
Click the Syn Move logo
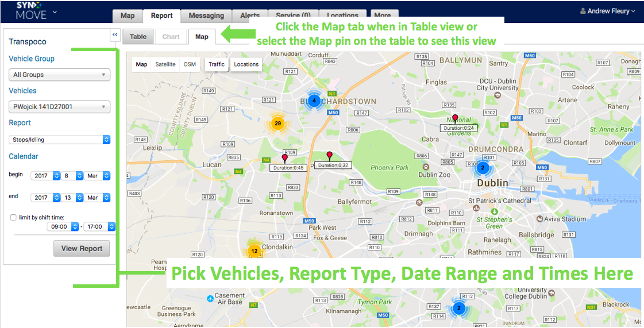pos(31,11)
